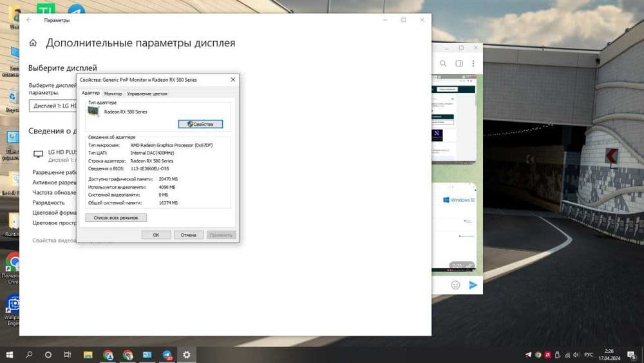Click the Radeon graphics card icon
This screenshot has height=363, width=644.
93,112
